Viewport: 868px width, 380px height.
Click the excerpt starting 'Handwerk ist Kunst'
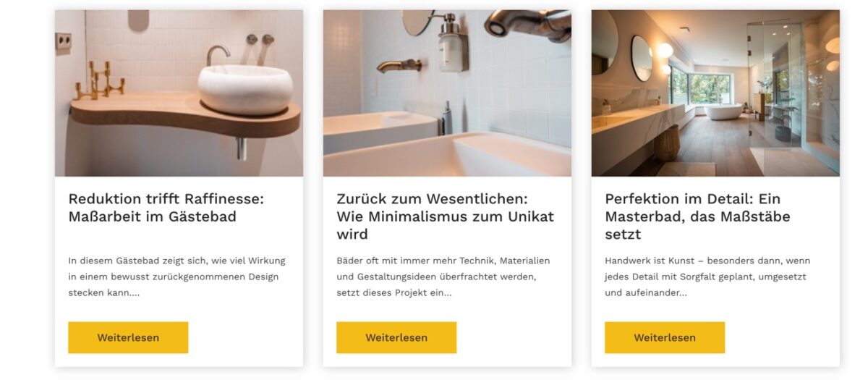(x=707, y=276)
